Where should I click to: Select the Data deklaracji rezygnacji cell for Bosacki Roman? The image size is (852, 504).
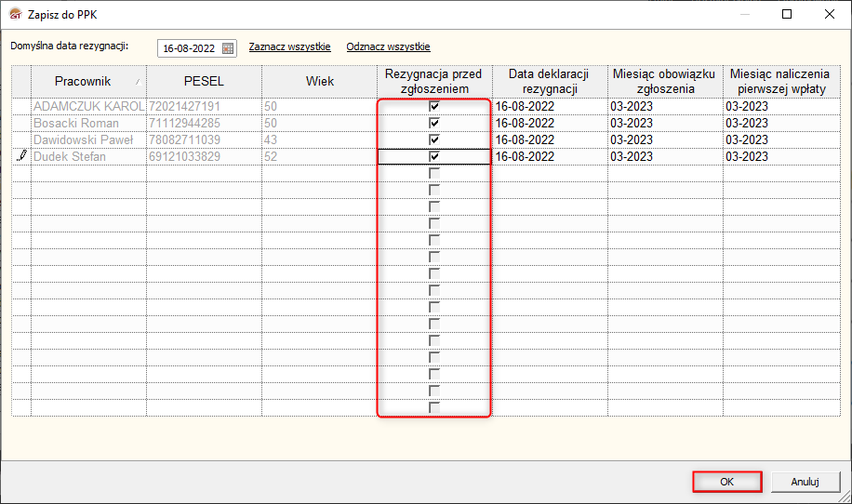pyautogui.click(x=550, y=123)
